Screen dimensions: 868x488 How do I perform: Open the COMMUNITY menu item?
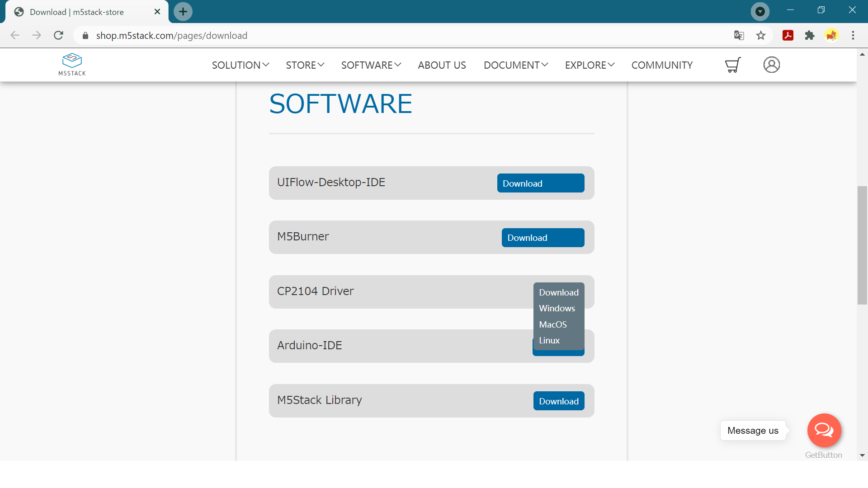(x=662, y=65)
